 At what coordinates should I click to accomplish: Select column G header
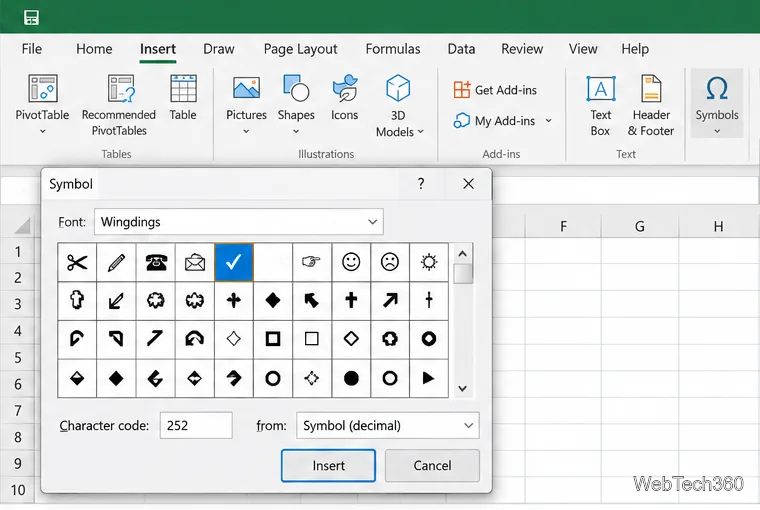click(640, 226)
